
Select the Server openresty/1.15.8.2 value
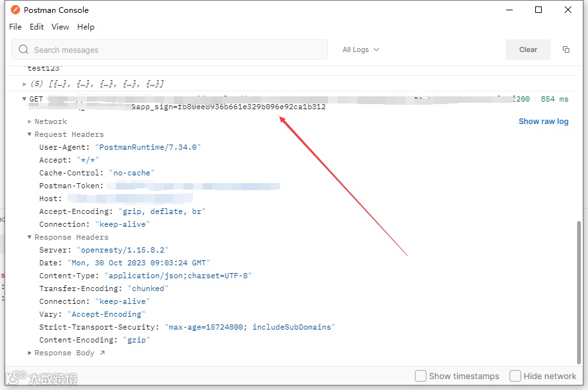122,250
